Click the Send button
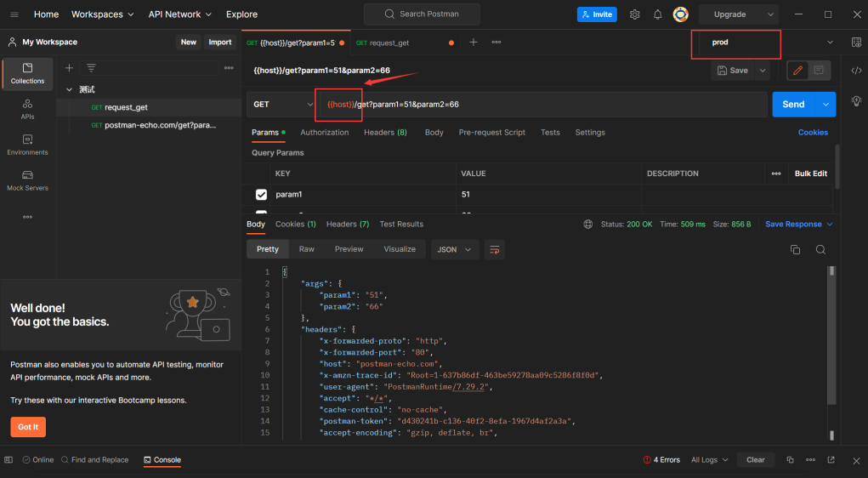This screenshot has width=868, height=478. point(793,104)
